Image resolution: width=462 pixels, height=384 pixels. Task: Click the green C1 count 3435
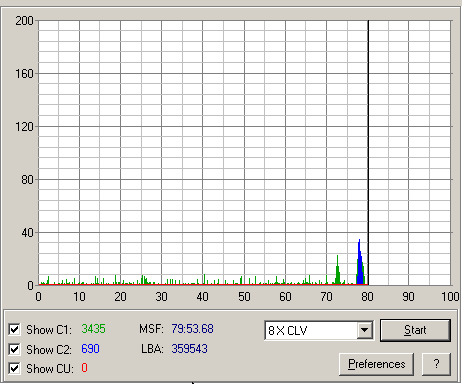93,329
